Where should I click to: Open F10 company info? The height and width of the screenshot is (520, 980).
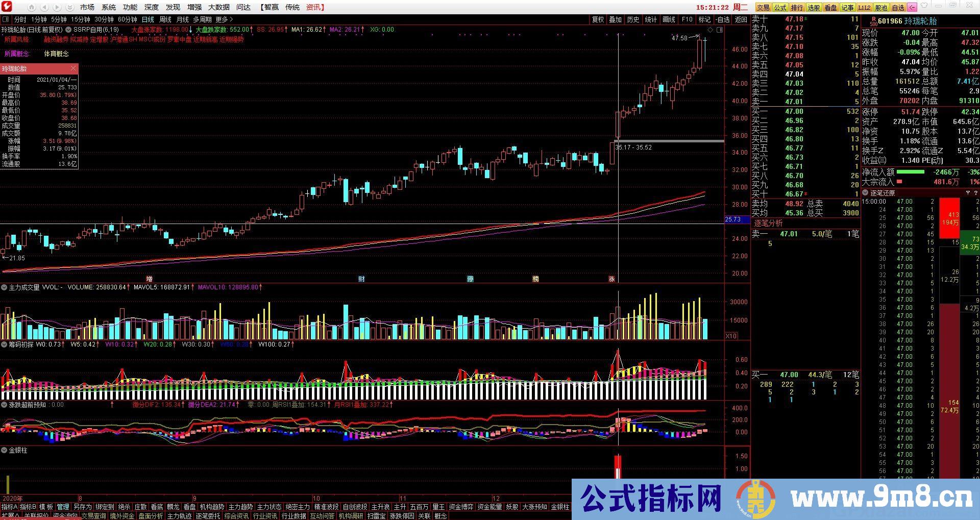coord(687,20)
